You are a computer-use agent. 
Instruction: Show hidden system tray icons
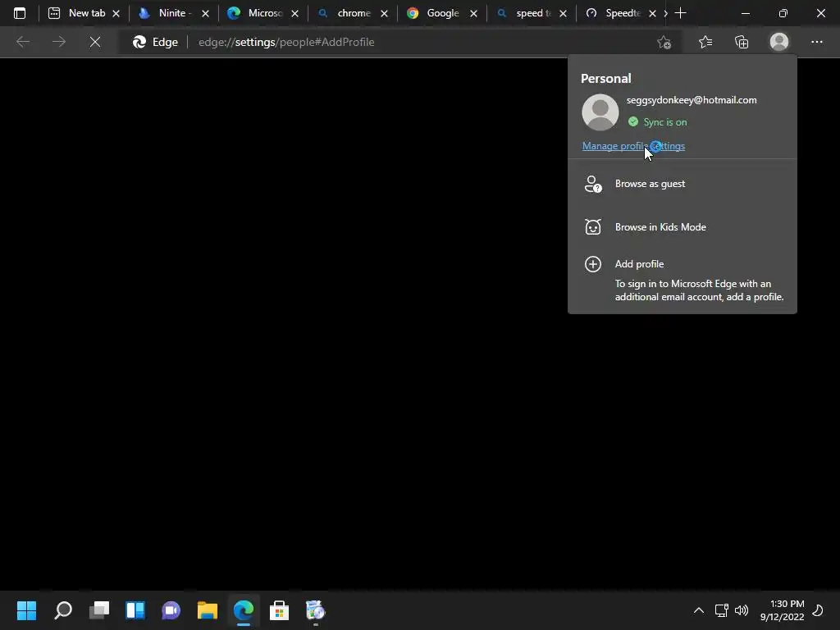tap(699, 610)
